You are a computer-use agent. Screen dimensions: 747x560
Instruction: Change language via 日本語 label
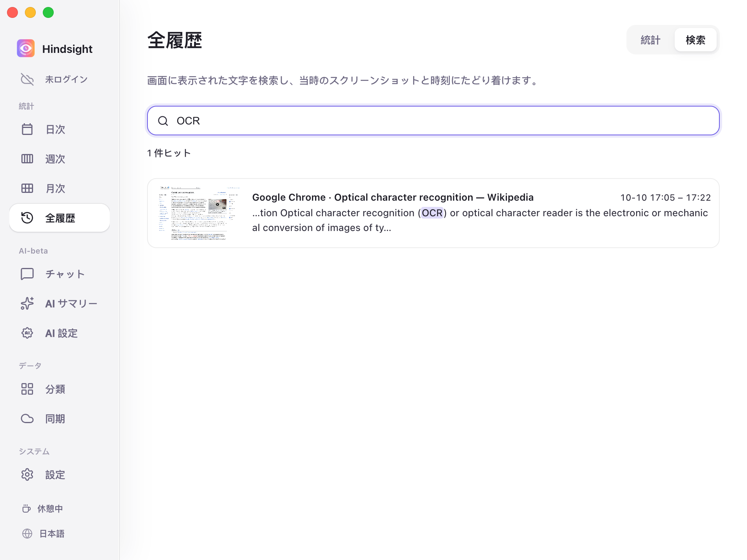[52, 534]
